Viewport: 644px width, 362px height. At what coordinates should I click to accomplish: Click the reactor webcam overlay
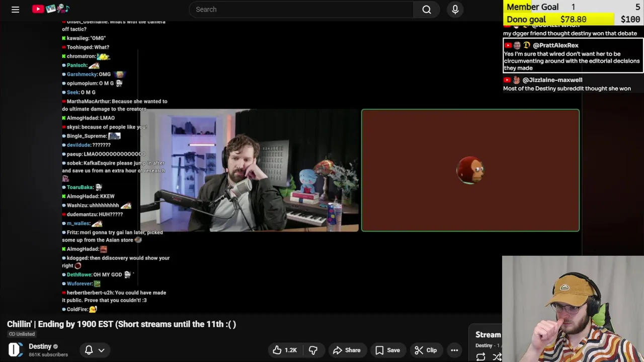pyautogui.click(x=573, y=309)
